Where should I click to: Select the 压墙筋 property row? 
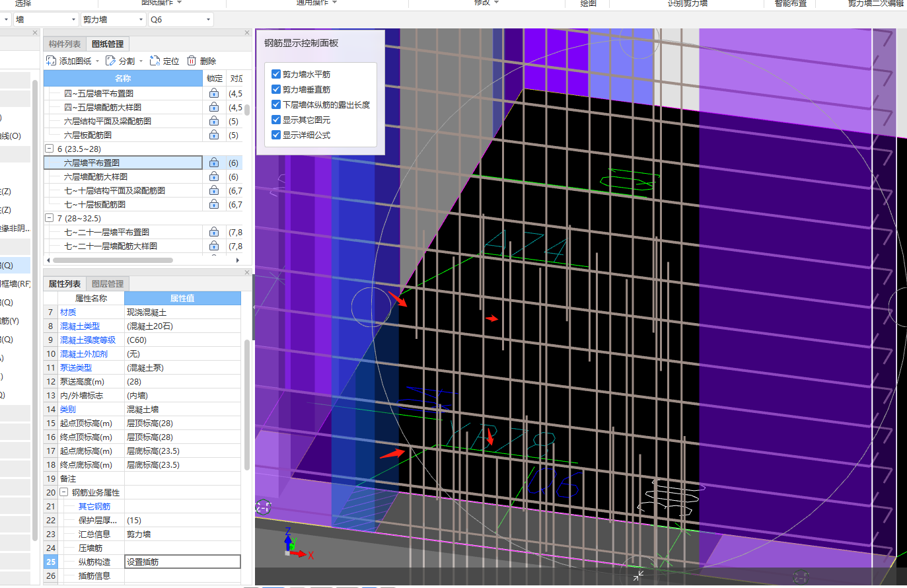pyautogui.click(x=142, y=548)
